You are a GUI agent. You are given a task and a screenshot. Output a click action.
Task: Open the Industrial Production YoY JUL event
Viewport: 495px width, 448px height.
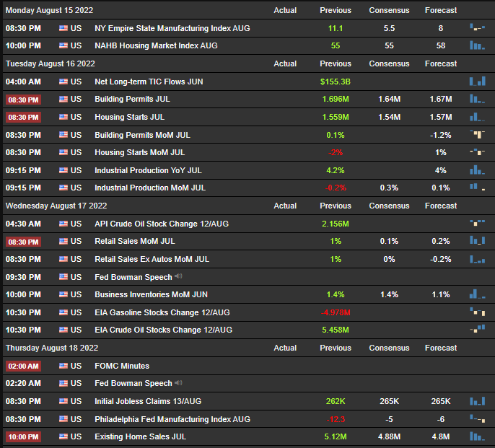coord(148,170)
